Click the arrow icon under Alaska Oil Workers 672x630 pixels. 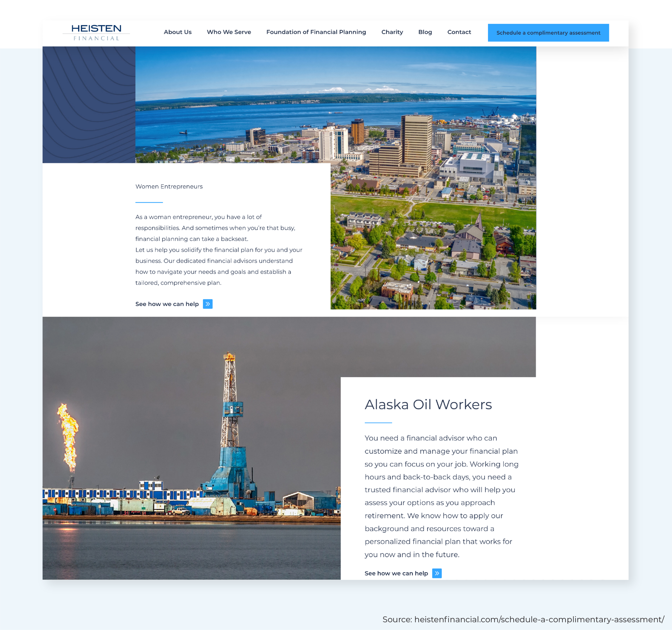pos(437,574)
